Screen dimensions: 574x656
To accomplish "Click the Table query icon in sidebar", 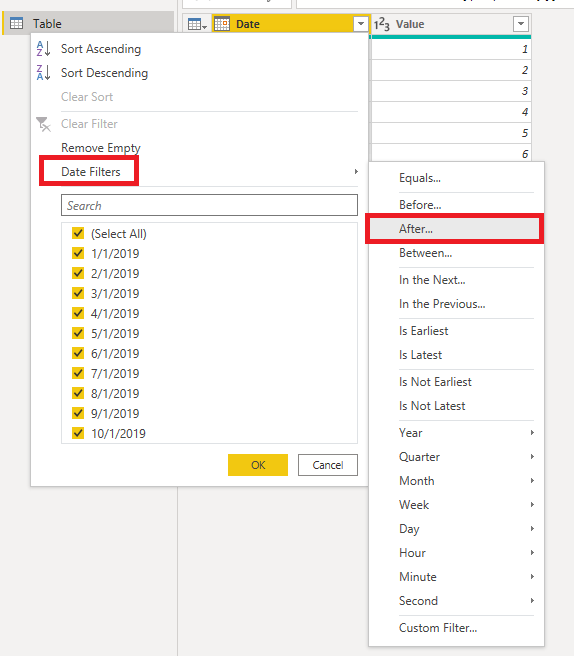I will point(16,23).
